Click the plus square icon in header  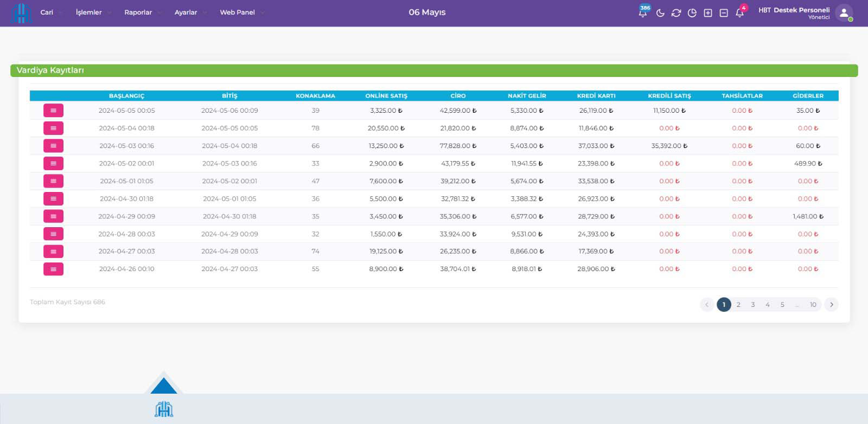click(707, 13)
